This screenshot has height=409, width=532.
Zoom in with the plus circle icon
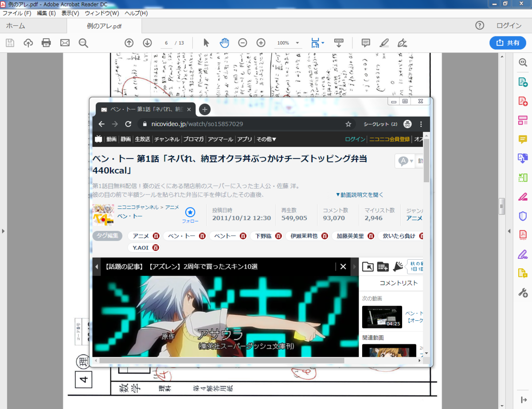click(x=261, y=43)
